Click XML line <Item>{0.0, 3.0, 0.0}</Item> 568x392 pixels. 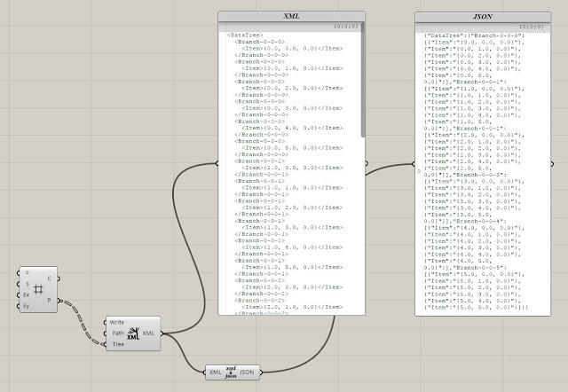tap(292, 108)
